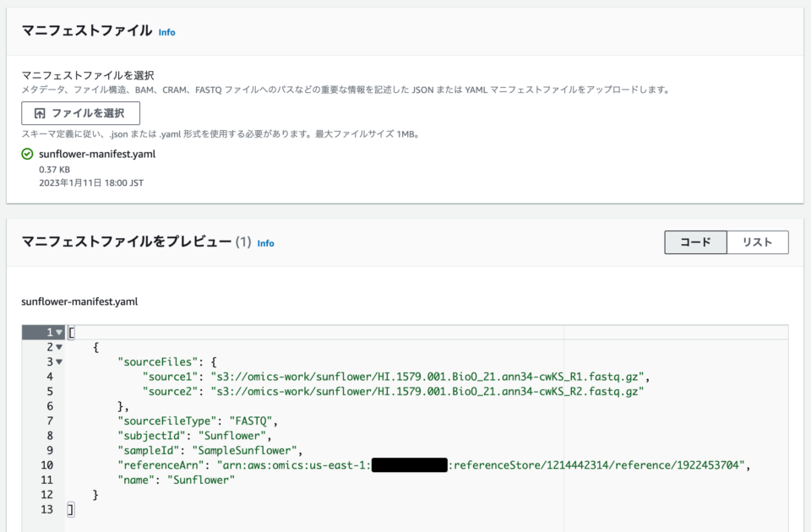The width and height of the screenshot is (811, 532).
Task: Click the upload icon in the ファイルを選択 button
Action: click(40, 113)
